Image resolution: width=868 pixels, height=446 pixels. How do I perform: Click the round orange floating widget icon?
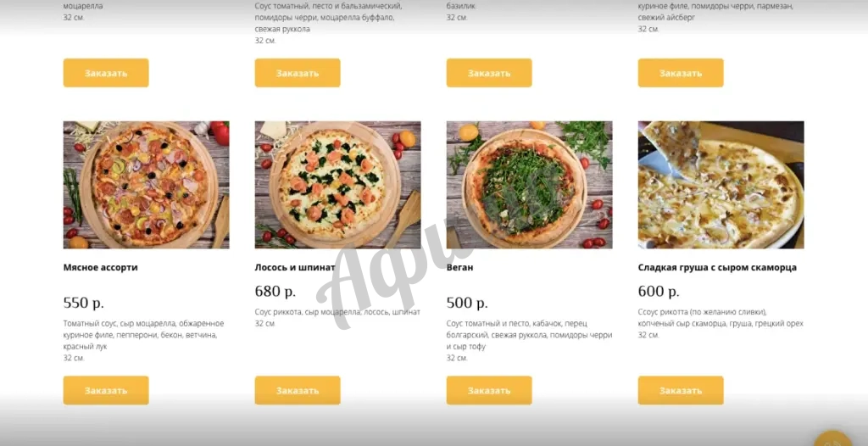click(x=832, y=438)
